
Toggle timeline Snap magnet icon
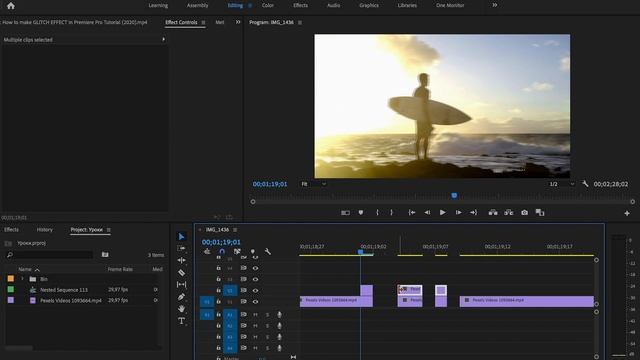222,251
